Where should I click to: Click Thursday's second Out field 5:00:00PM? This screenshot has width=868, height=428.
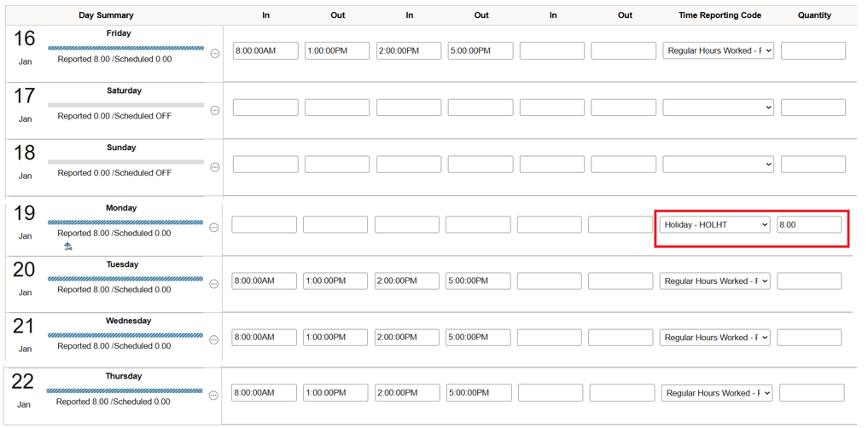pyautogui.click(x=479, y=394)
